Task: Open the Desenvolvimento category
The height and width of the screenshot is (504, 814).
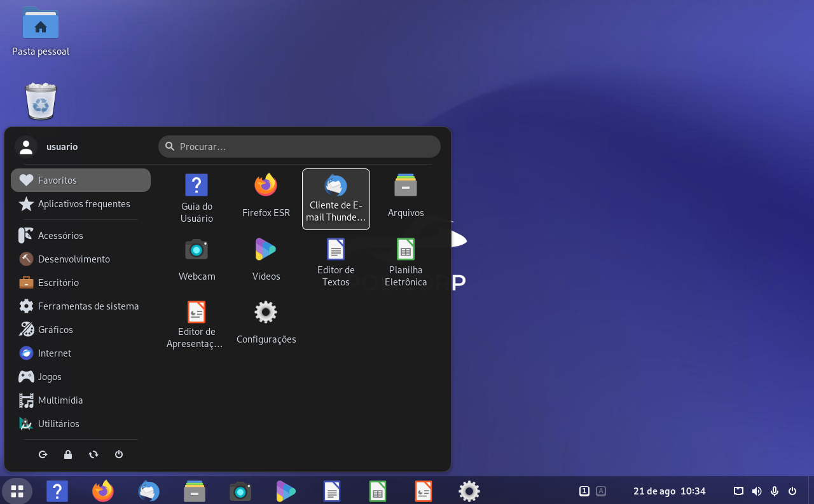Action: coord(81,259)
